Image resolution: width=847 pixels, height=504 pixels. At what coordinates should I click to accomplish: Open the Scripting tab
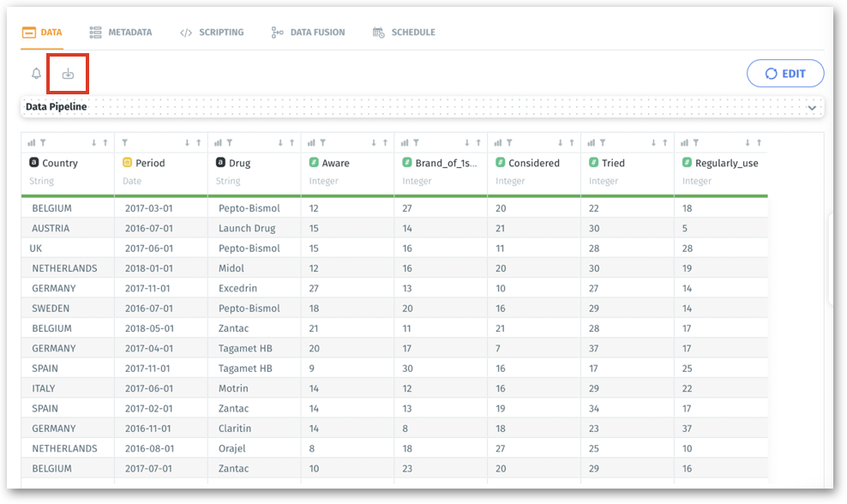212,33
